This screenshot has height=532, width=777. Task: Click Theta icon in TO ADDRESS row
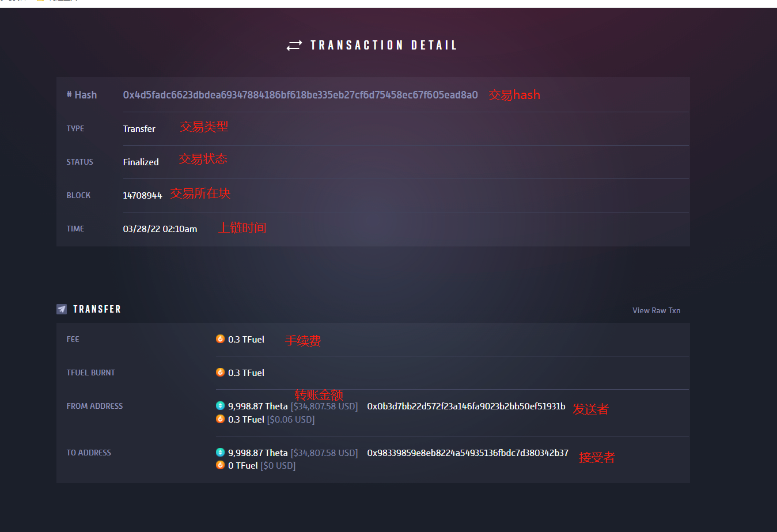220,453
